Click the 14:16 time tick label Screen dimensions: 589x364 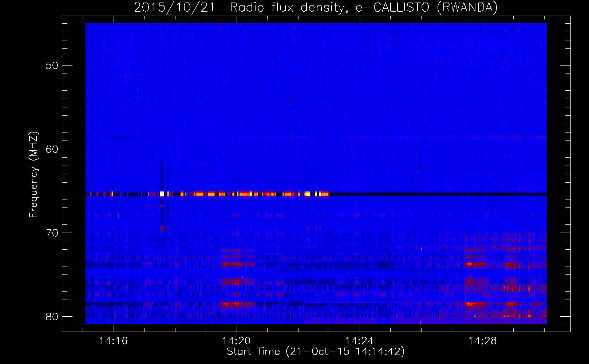pos(113,341)
